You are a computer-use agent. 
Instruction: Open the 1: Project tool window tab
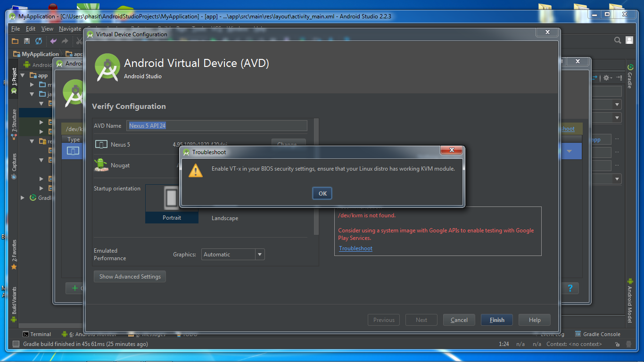(x=14, y=80)
